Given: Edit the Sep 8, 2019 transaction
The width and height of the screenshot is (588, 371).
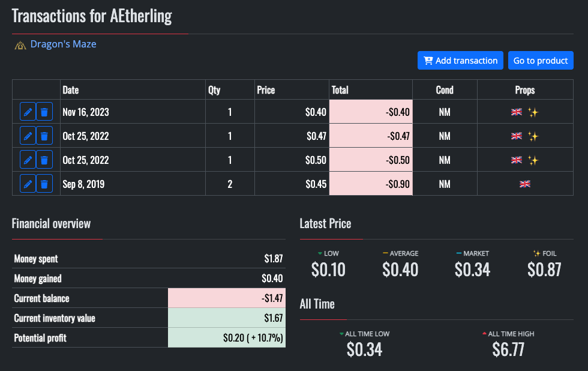Looking at the screenshot, I should point(28,184).
